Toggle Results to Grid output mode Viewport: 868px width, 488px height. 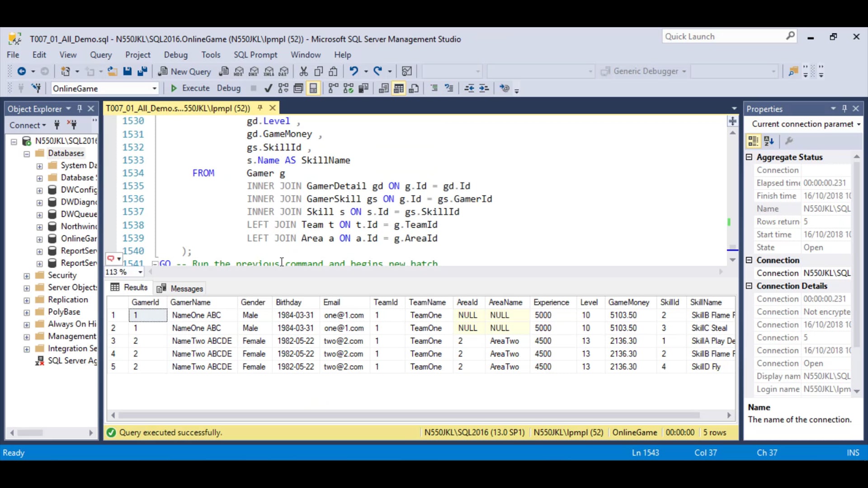[398, 89]
